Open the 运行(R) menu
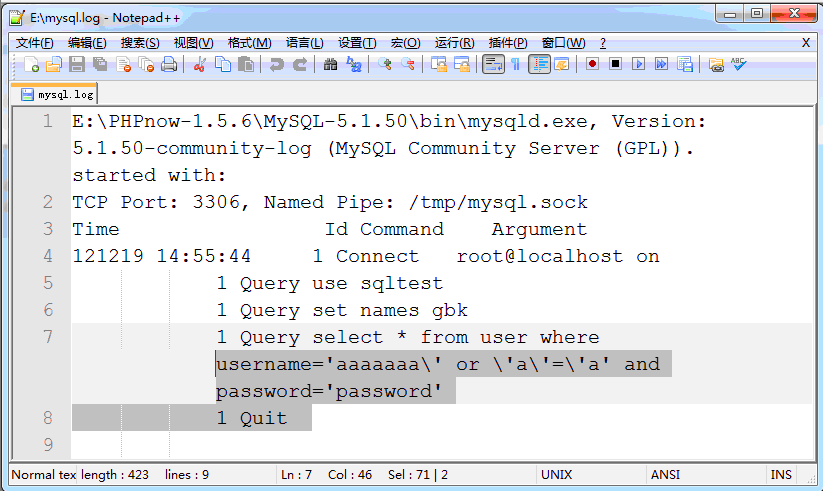The image size is (823, 491). click(455, 43)
